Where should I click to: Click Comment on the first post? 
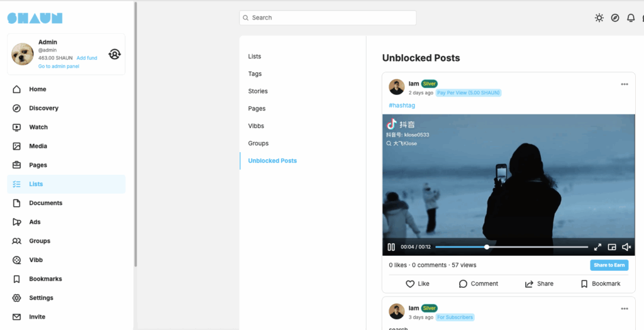(479, 283)
